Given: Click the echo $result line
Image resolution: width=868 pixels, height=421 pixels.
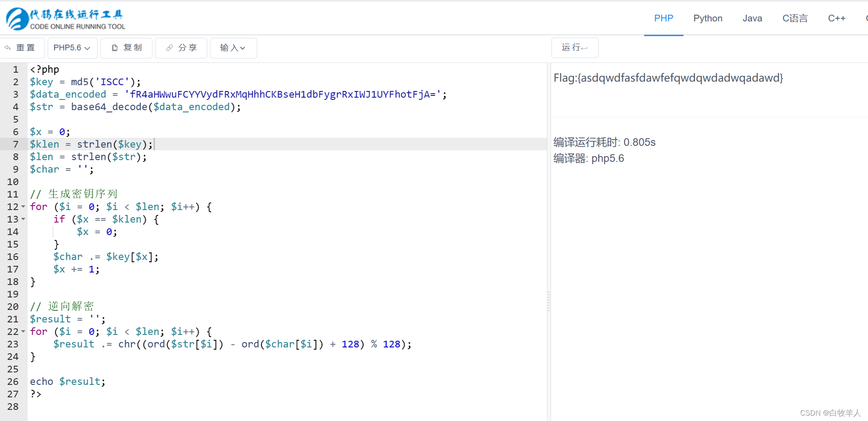Looking at the screenshot, I should (67, 381).
